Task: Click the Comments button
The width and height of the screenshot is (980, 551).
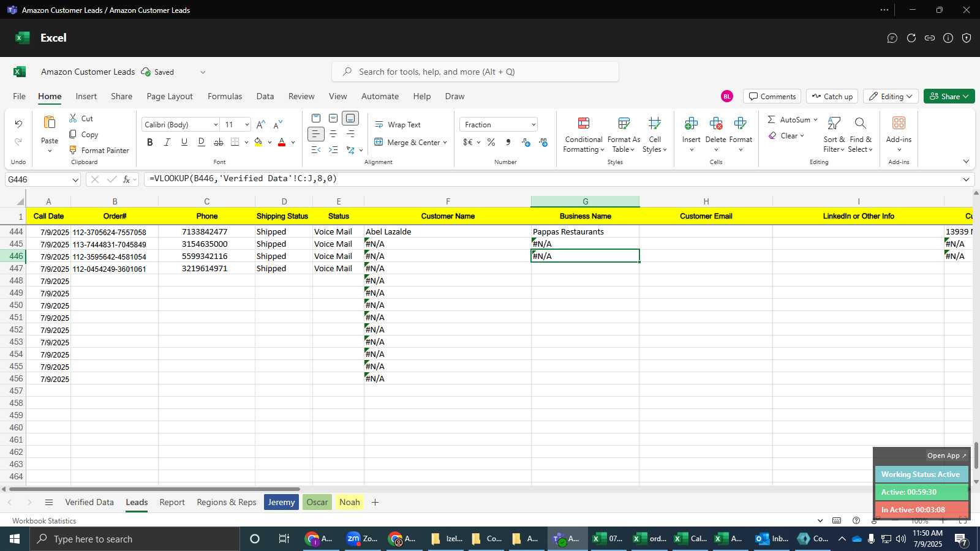Action: point(772,96)
